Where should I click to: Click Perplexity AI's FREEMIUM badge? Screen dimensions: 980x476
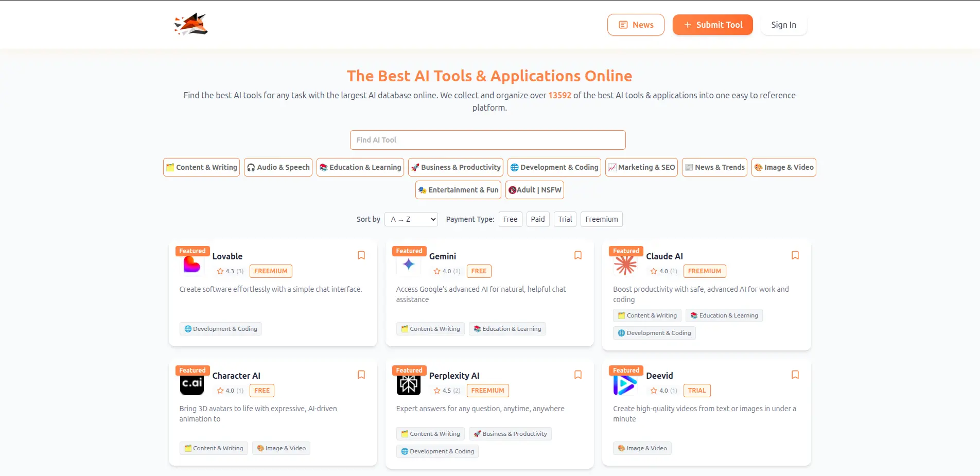click(x=487, y=391)
